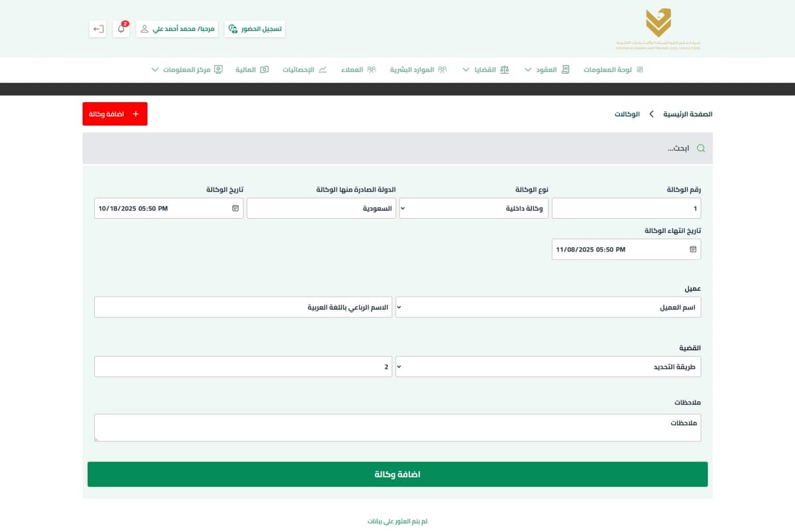The image size is (795, 532).
Task: Click the تاريخ انتهاء الوكالة date field
Action: point(626,249)
